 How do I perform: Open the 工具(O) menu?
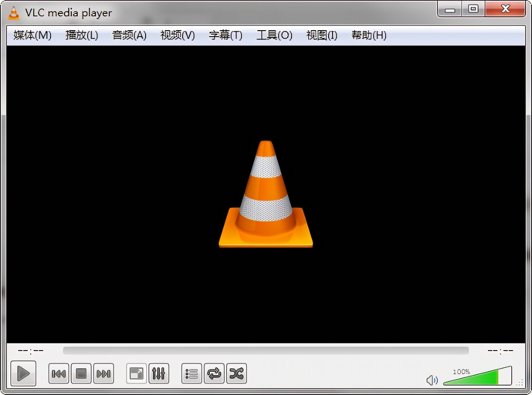click(x=274, y=35)
